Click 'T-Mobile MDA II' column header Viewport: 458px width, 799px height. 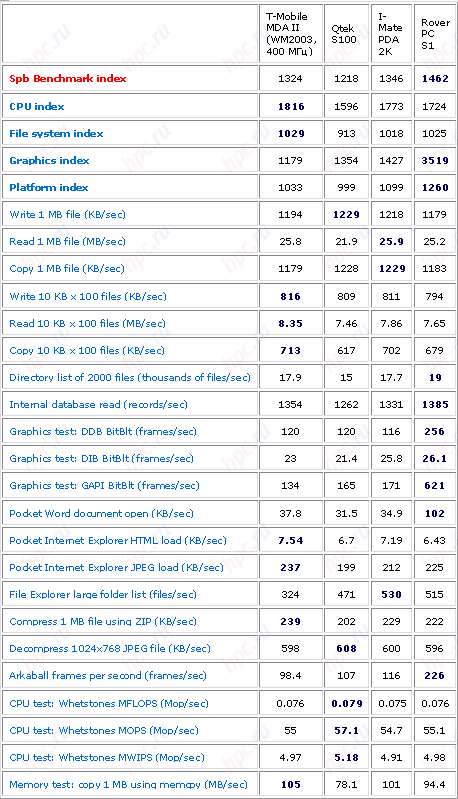click(291, 34)
